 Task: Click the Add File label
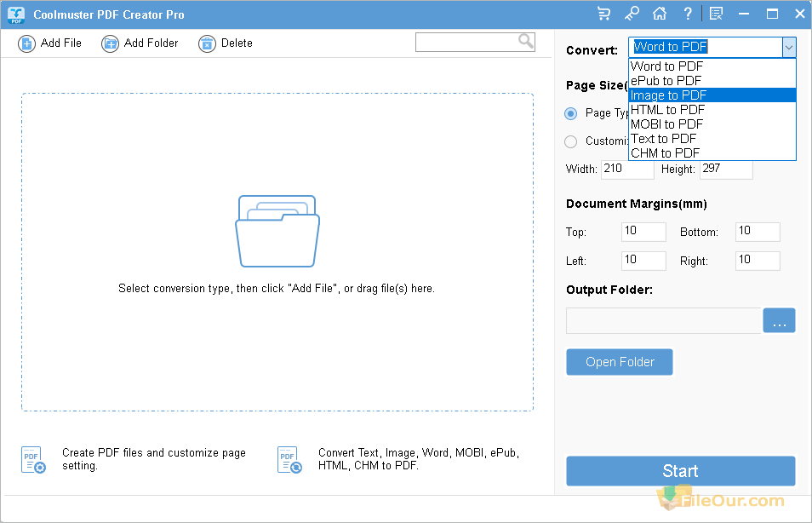[61, 43]
